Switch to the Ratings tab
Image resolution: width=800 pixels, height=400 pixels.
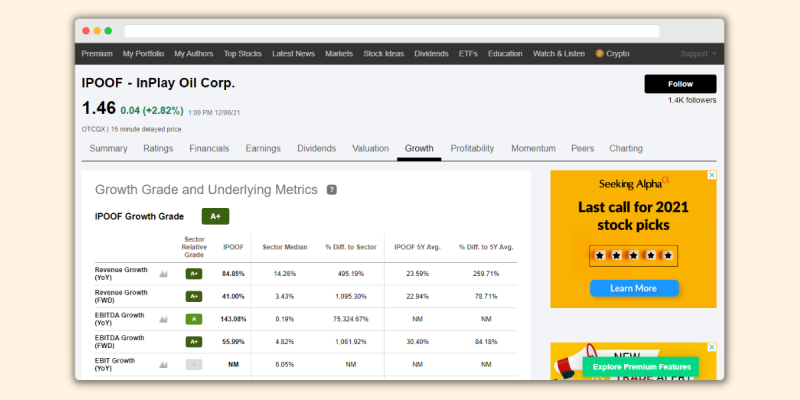click(158, 148)
